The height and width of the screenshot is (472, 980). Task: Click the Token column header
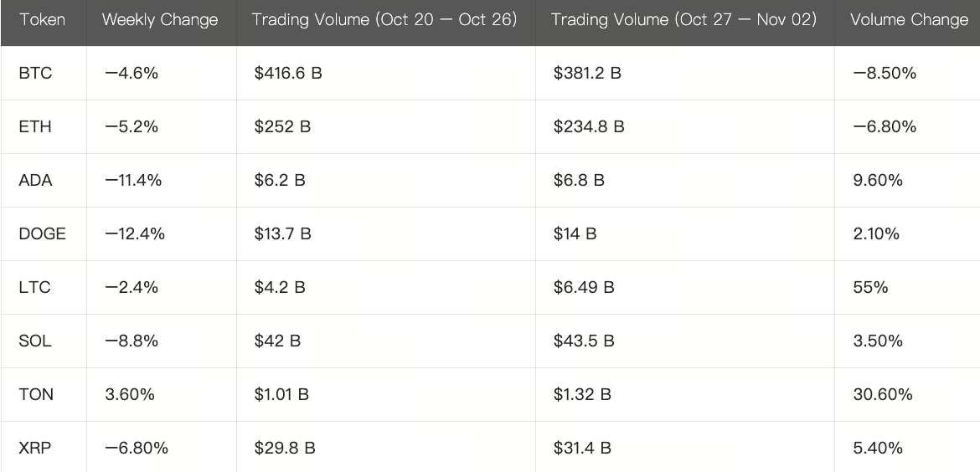(x=42, y=20)
